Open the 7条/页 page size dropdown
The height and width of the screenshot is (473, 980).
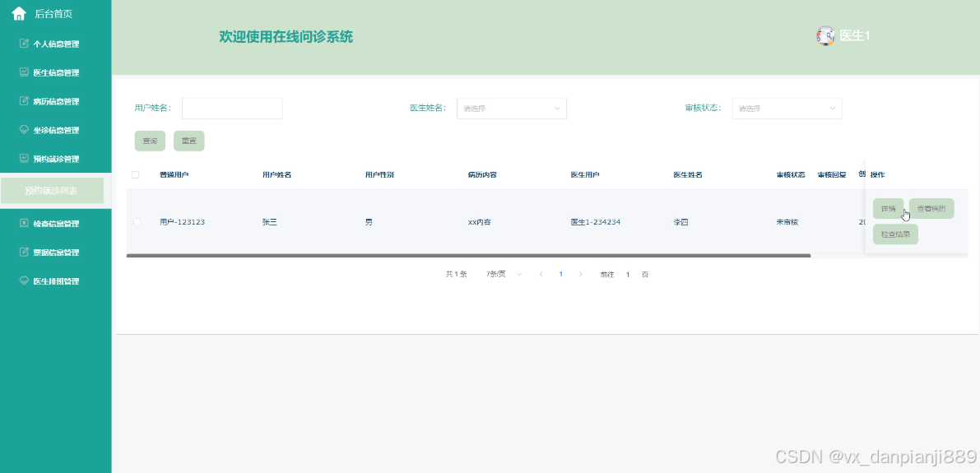pyautogui.click(x=504, y=274)
